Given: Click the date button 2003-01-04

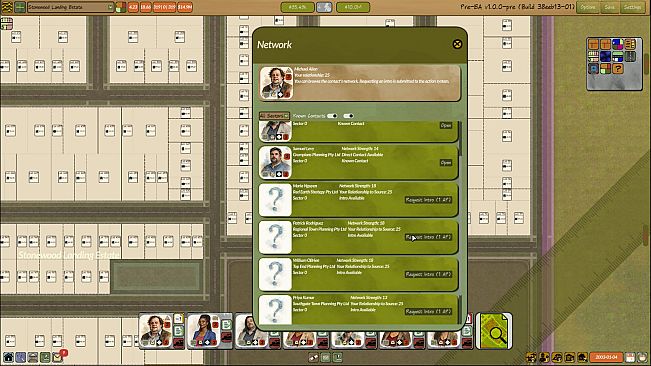Looking at the screenshot, I should pyautogui.click(x=606, y=357).
